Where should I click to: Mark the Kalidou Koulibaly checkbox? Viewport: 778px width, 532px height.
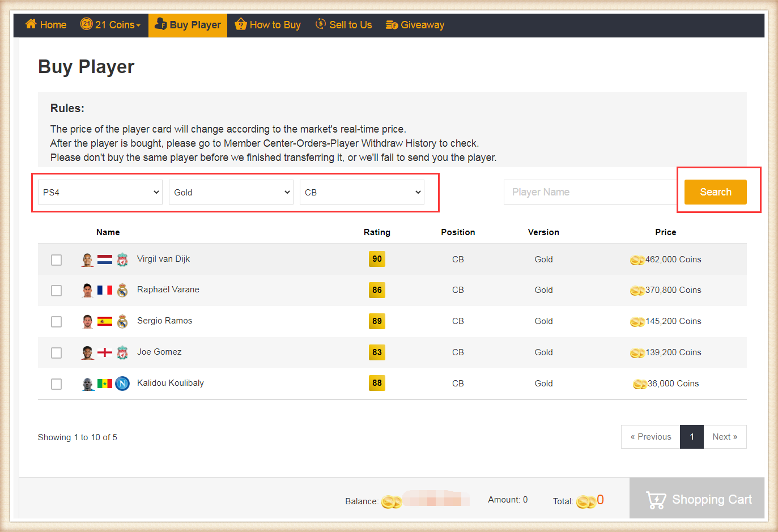click(x=56, y=384)
